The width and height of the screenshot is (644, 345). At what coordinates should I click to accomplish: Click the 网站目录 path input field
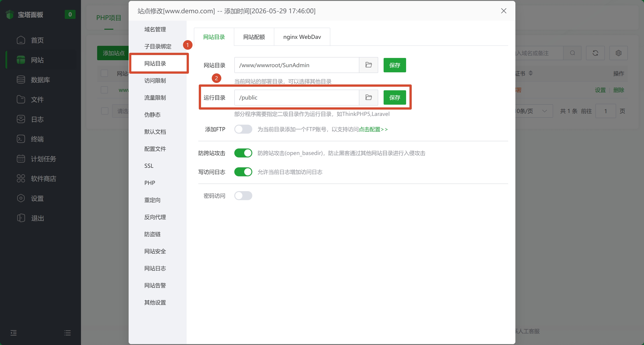click(x=297, y=65)
